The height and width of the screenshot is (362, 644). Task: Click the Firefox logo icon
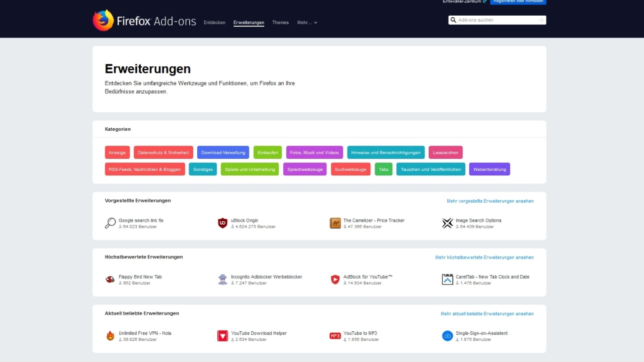coord(103,20)
